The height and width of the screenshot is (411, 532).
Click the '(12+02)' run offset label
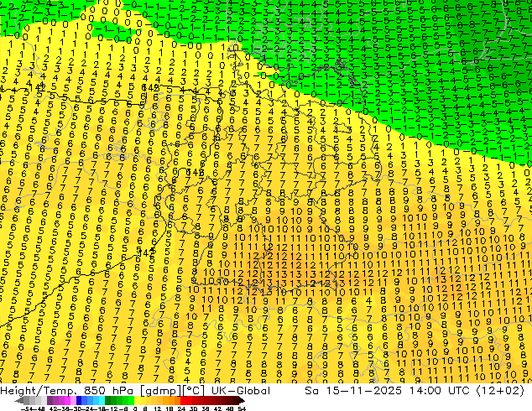point(500,391)
